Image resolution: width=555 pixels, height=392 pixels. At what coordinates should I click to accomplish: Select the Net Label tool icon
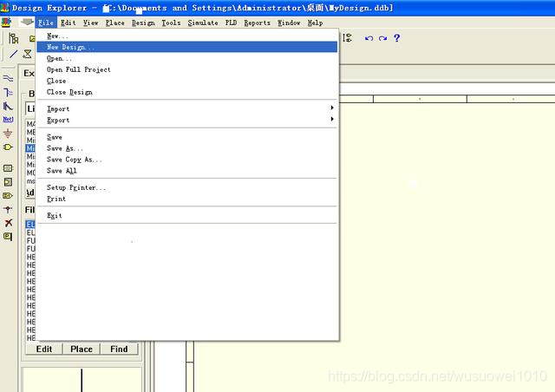8,120
